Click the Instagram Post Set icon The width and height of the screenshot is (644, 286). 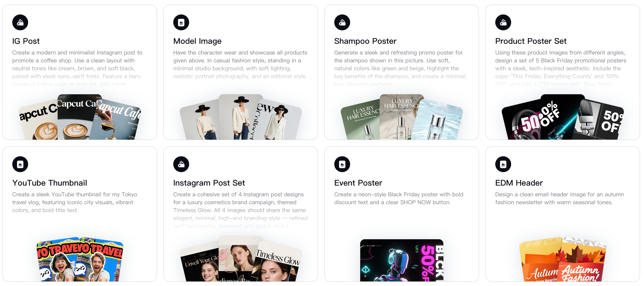[x=181, y=164]
